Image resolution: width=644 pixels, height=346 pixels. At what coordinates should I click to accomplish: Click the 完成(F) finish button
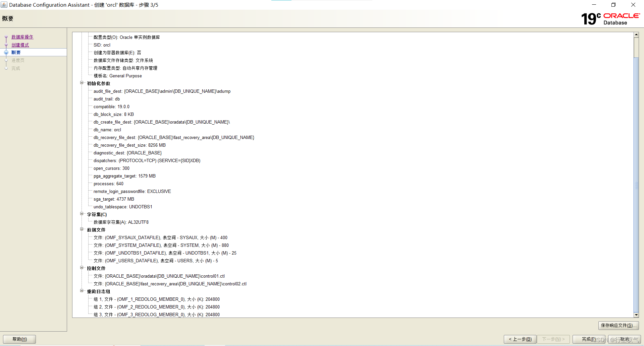coord(589,339)
